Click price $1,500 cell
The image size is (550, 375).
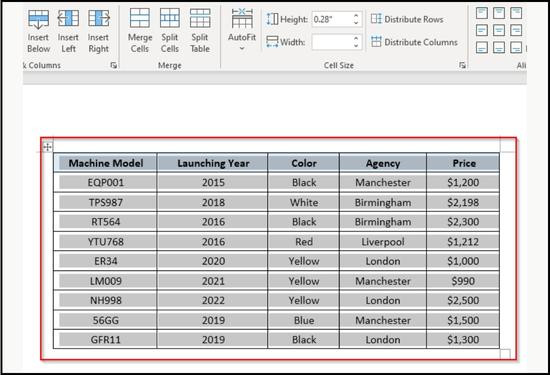463,320
